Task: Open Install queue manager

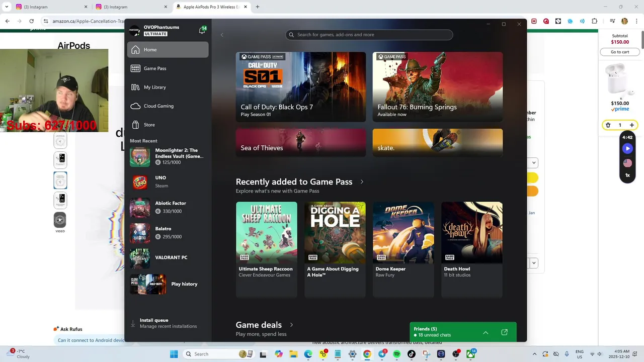Action: click(168, 323)
